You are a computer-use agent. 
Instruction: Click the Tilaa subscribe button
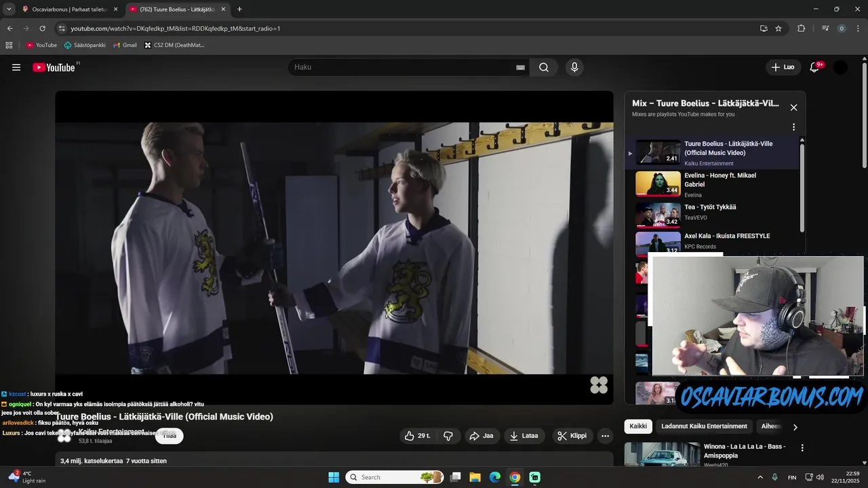170,436
